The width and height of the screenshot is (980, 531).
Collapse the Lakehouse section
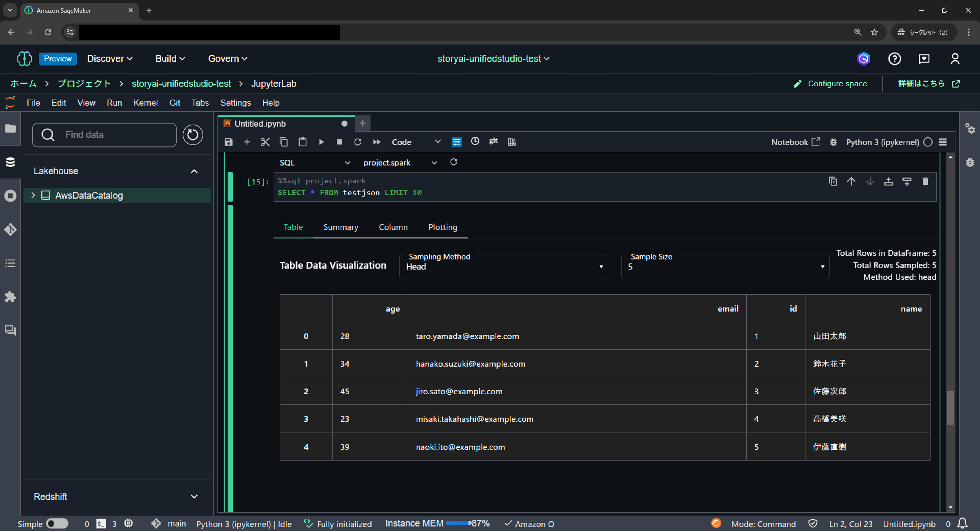pos(194,171)
